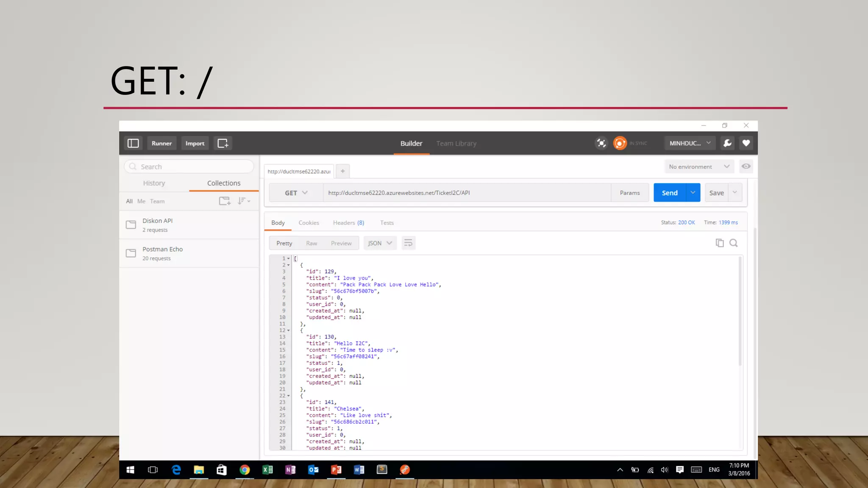Open settings via the wrench icon

pos(727,143)
